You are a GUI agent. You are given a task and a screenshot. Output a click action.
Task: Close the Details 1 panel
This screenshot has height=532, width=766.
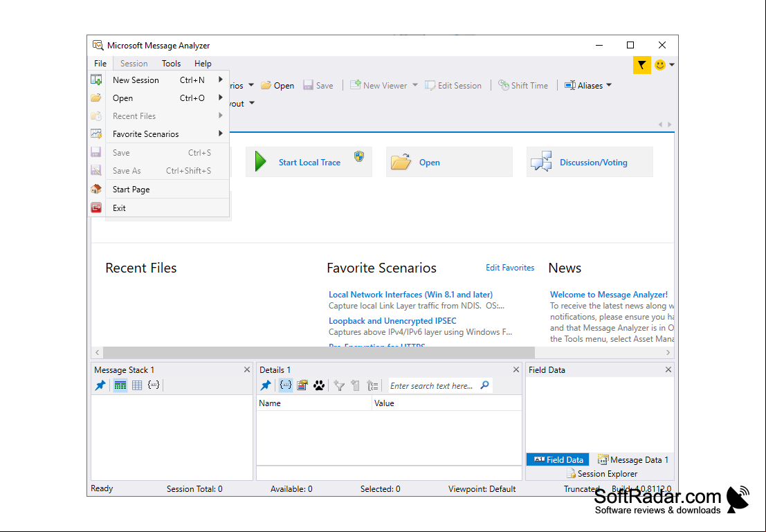pos(516,370)
